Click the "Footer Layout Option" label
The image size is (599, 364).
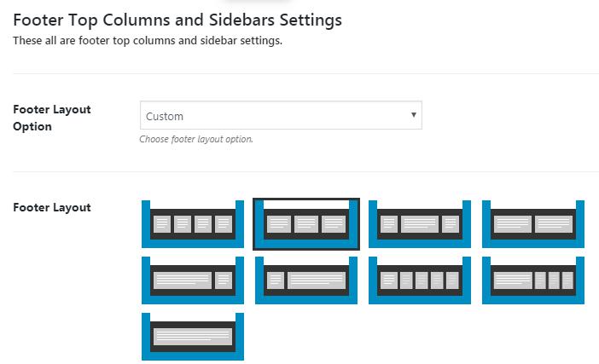52,118
